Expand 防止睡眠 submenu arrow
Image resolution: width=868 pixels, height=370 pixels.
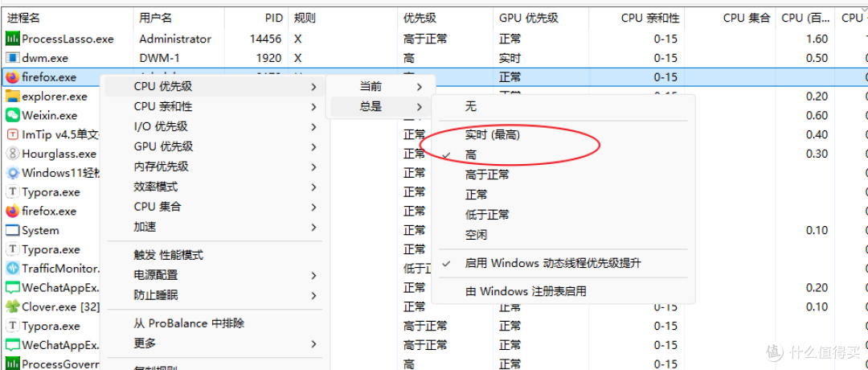[x=314, y=295]
